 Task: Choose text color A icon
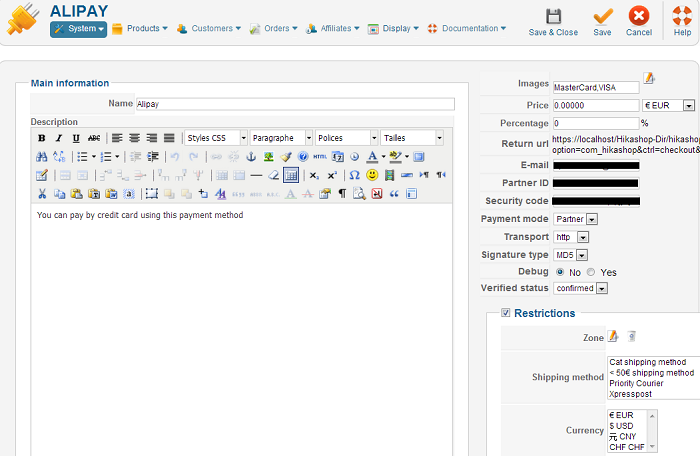tap(372, 157)
